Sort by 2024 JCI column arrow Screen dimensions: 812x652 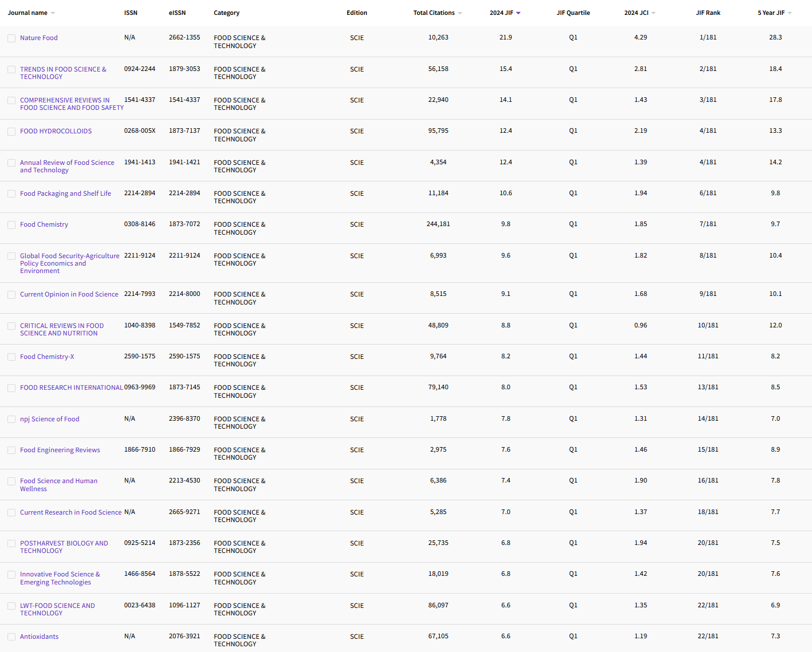[653, 13]
